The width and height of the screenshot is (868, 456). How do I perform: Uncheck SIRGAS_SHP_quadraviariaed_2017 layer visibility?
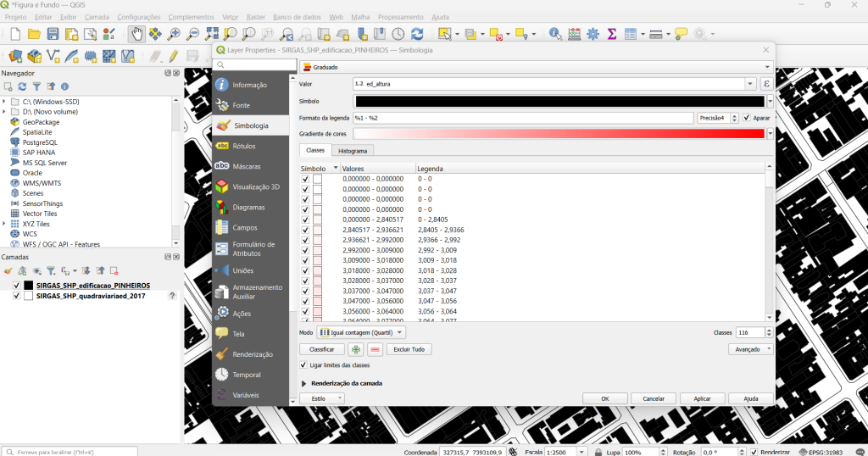tap(17, 296)
